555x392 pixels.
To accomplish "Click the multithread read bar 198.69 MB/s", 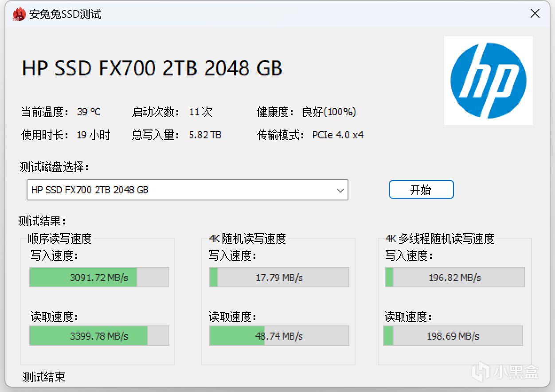I will [x=453, y=336].
